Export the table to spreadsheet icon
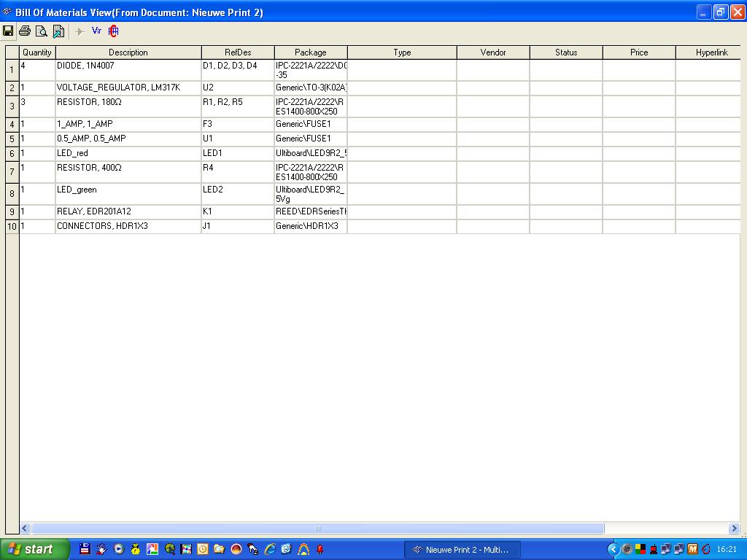Image resolution: width=747 pixels, height=560 pixels. pyautogui.click(x=58, y=31)
